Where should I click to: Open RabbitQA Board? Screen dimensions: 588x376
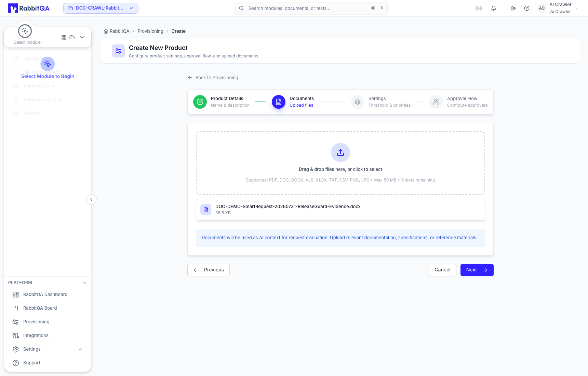[48, 308]
